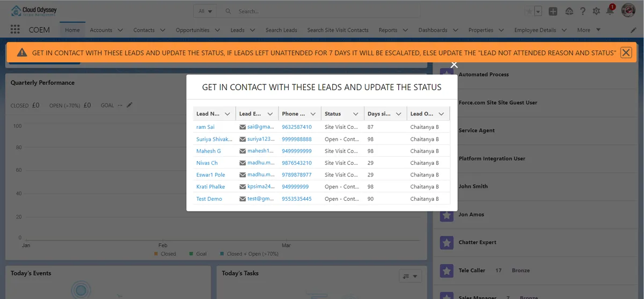Expand the Dashboards tab chevron
644x299 pixels.
(x=455, y=30)
